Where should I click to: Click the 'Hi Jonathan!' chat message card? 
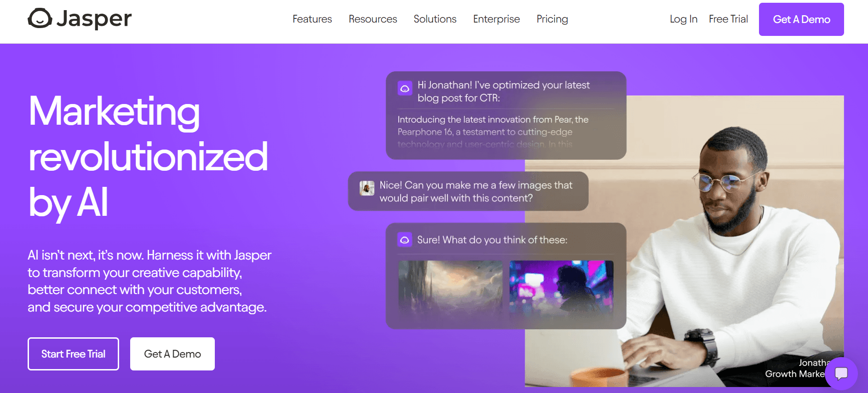coord(506,116)
